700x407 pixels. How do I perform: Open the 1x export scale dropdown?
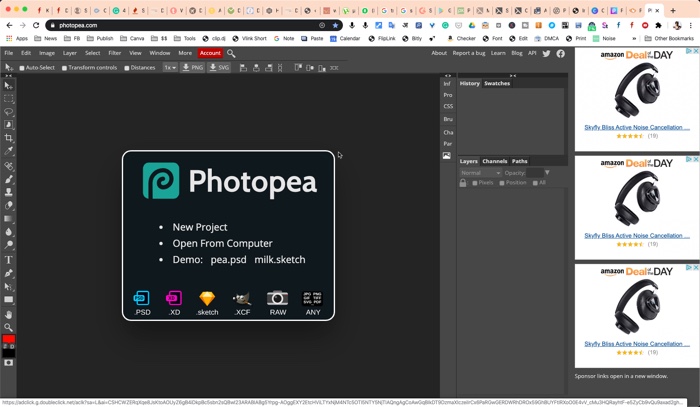click(170, 68)
